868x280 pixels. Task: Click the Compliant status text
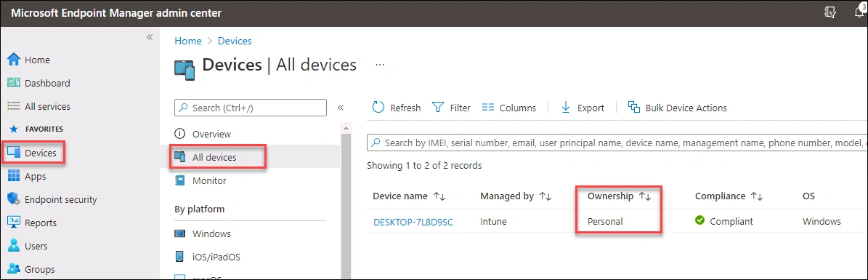pyautogui.click(x=731, y=222)
